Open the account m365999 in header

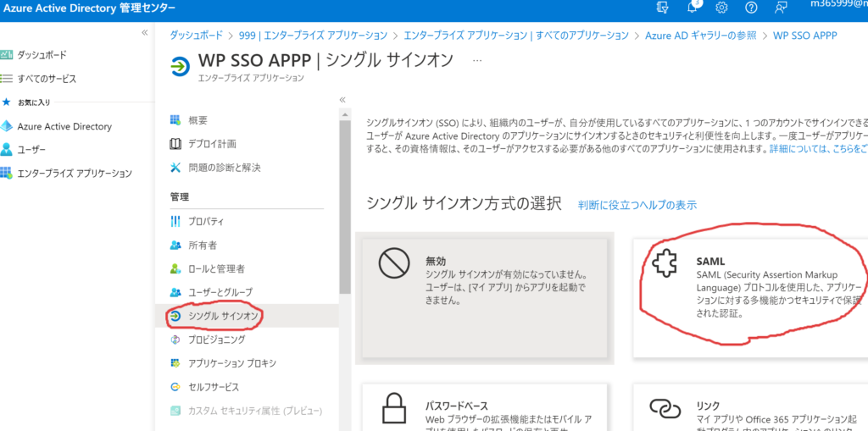pos(838,6)
